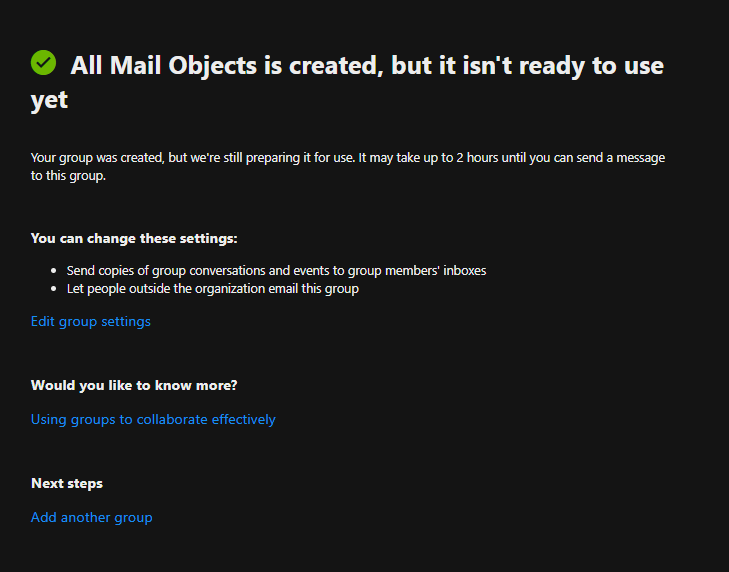Click the green success checkmark icon

pyautogui.click(x=43, y=62)
